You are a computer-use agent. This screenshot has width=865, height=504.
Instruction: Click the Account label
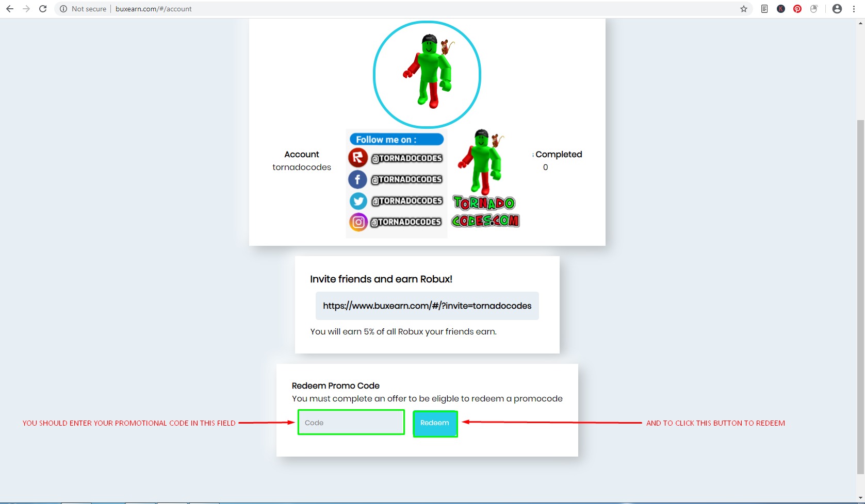coord(302,154)
